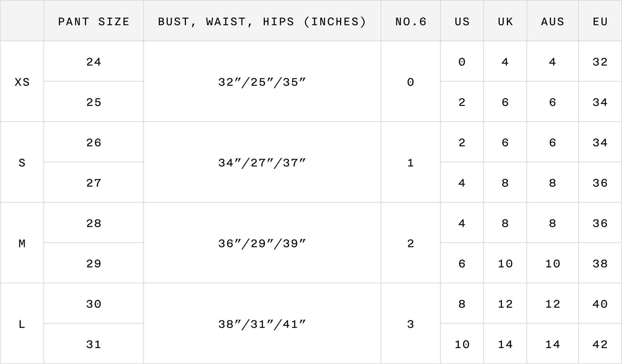The width and height of the screenshot is (622, 364).
Task: Click the NO.6 column header
Action: point(411,22)
